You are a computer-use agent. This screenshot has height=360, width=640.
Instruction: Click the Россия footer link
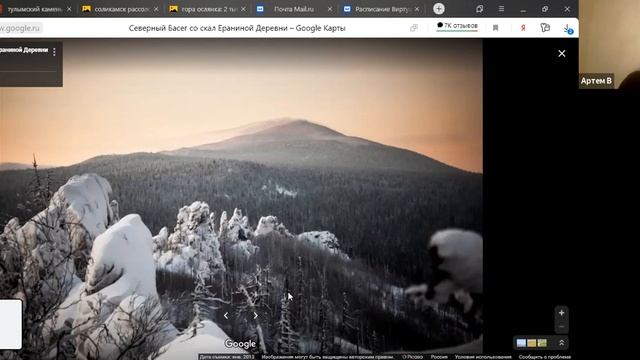click(439, 357)
